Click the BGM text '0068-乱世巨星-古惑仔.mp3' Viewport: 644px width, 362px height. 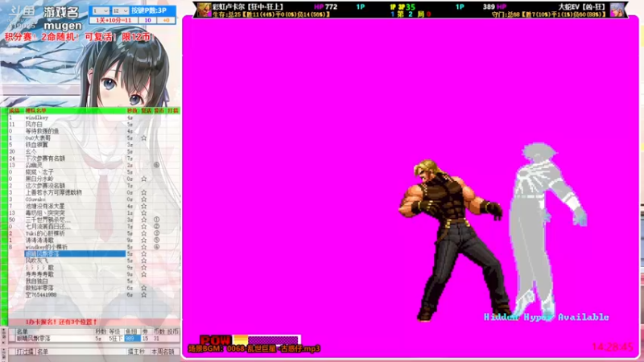tap(273, 349)
